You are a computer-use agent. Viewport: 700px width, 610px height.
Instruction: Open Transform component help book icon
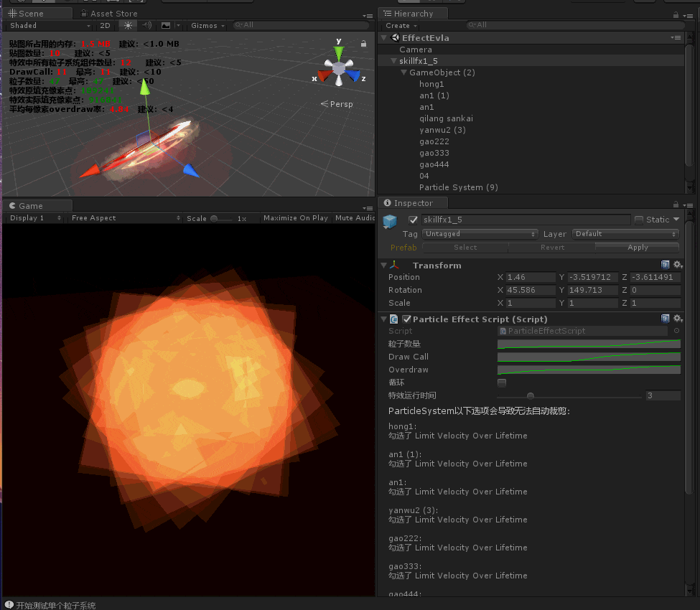(x=666, y=265)
